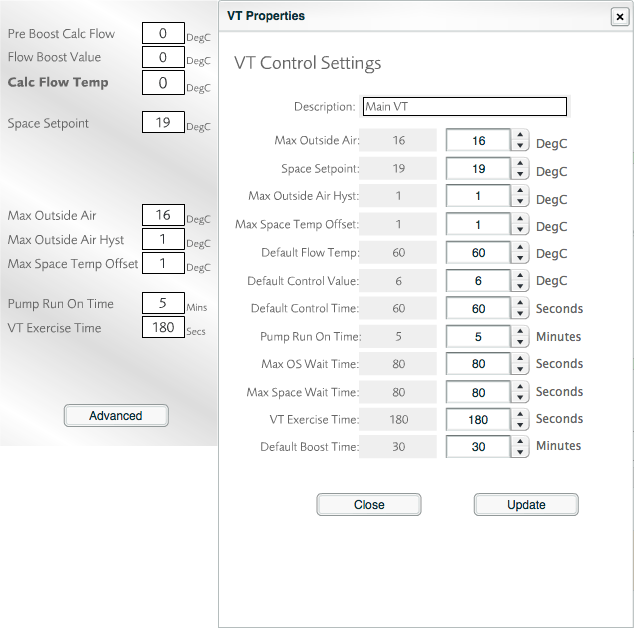
Task: Click the Update button
Action: pos(526,505)
